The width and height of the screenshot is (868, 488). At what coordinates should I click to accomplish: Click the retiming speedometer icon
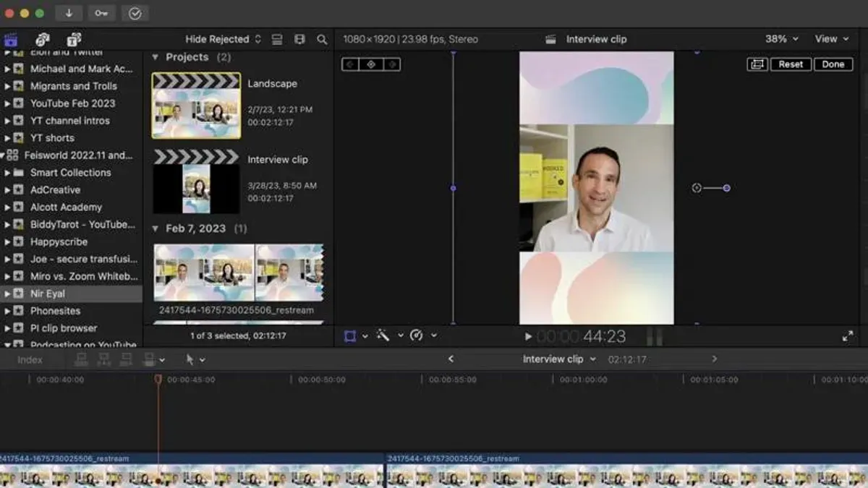(416, 335)
